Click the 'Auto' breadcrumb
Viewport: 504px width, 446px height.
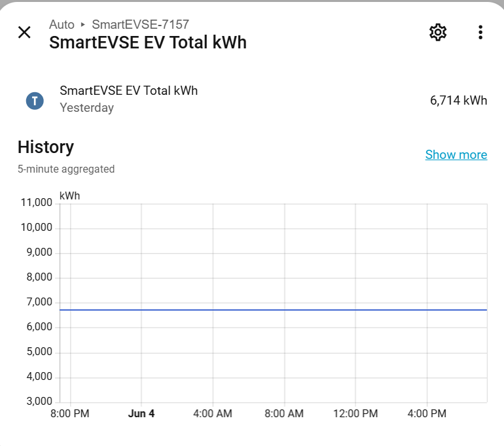[62, 24]
